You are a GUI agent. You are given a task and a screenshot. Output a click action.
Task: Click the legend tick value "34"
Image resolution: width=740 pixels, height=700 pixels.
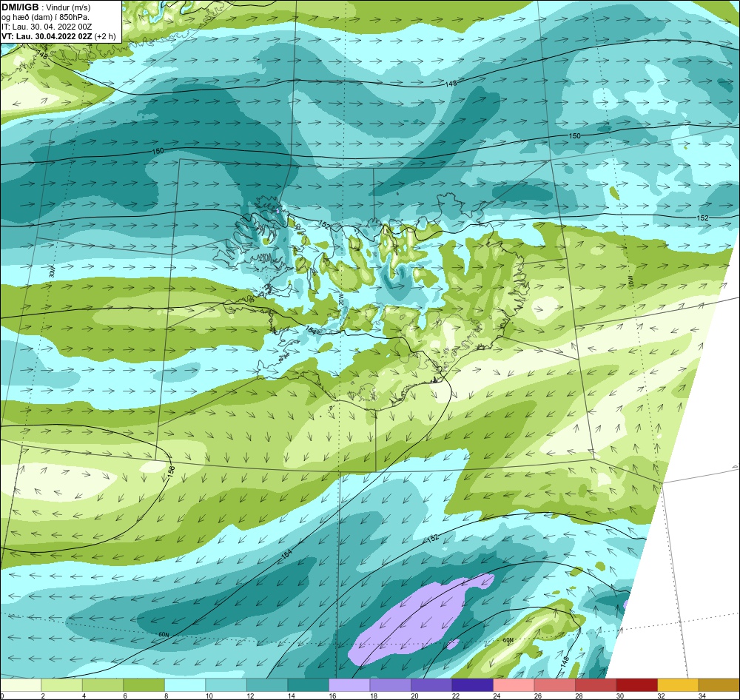click(x=702, y=696)
